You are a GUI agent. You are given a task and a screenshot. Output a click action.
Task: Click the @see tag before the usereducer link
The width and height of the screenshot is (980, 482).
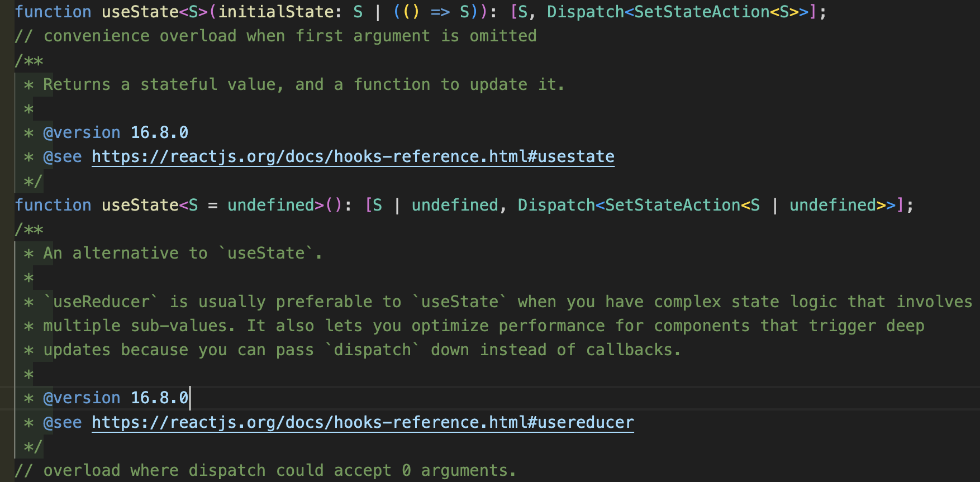pyautogui.click(x=63, y=423)
